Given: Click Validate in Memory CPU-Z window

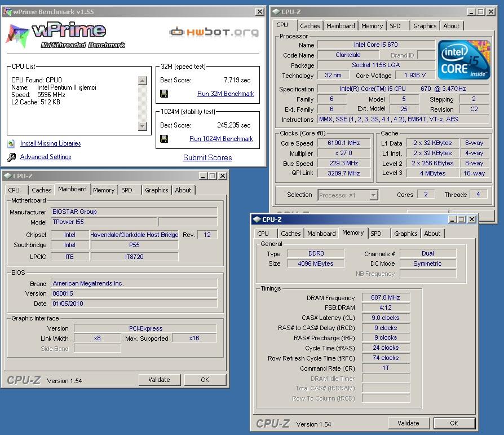Looking at the screenshot, I should (408, 423).
